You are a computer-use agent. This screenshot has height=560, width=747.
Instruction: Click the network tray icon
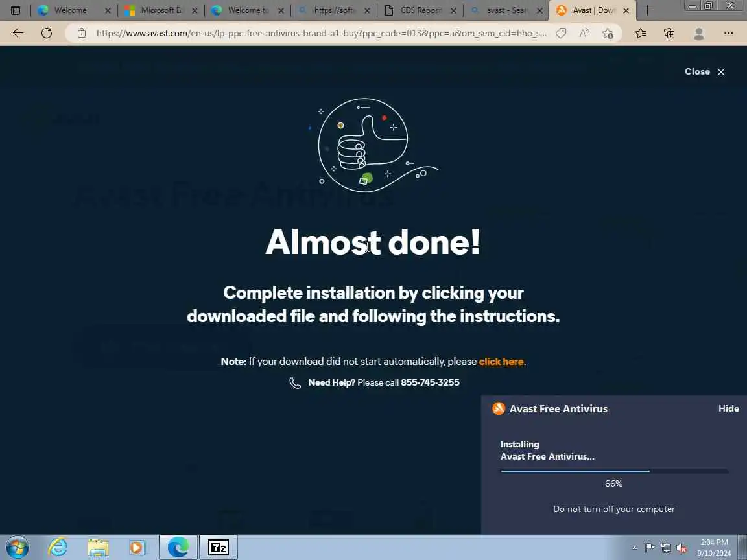[x=666, y=548]
